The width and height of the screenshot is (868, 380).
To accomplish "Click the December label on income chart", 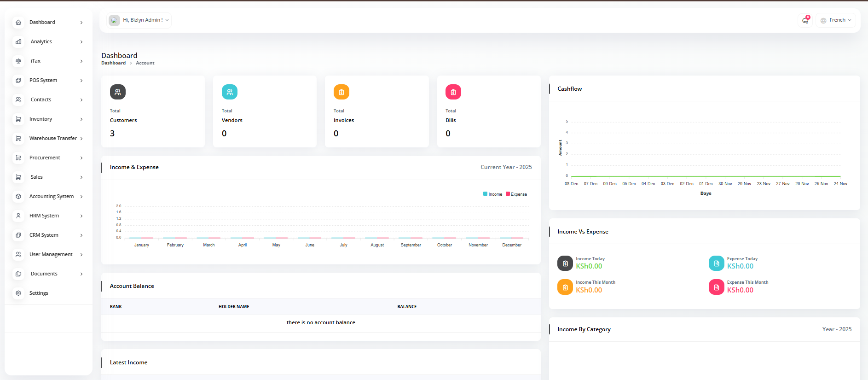I will [512, 245].
